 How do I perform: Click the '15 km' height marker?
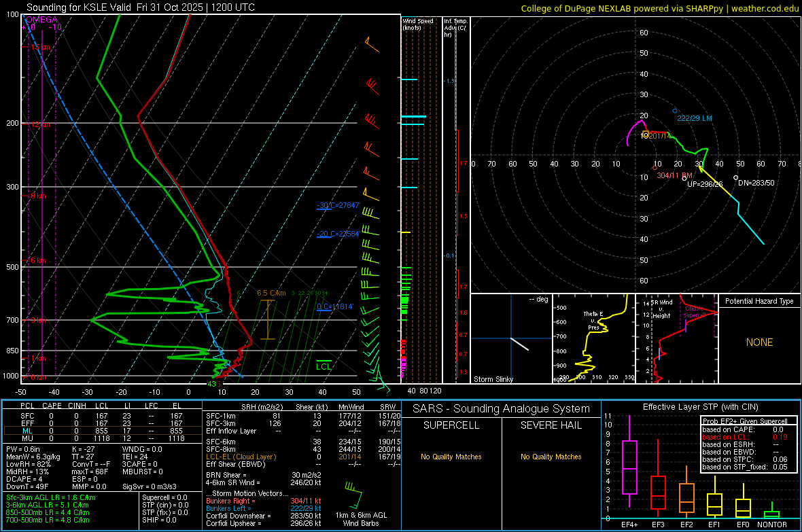[x=40, y=47]
